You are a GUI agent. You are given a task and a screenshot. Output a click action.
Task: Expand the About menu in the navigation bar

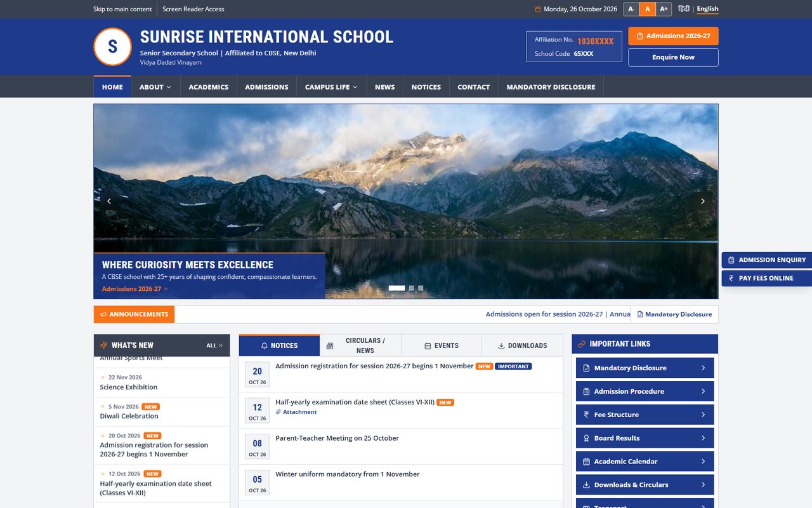(155, 87)
